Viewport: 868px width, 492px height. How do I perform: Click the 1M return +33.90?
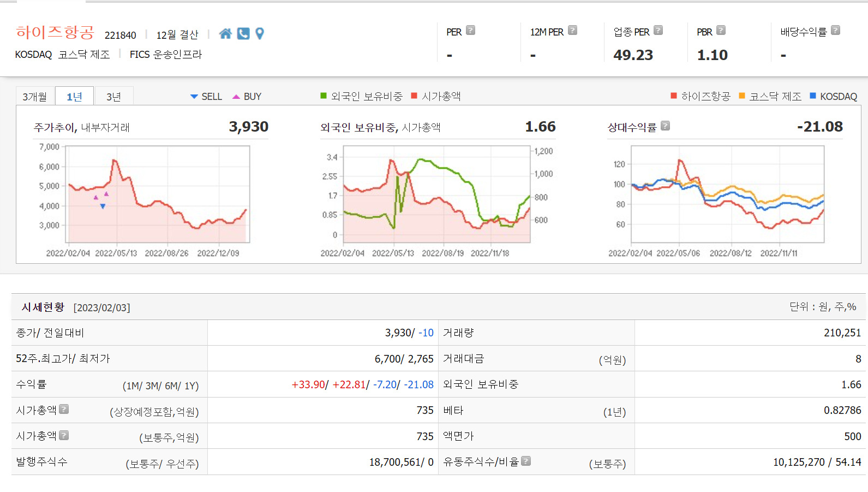(x=308, y=384)
